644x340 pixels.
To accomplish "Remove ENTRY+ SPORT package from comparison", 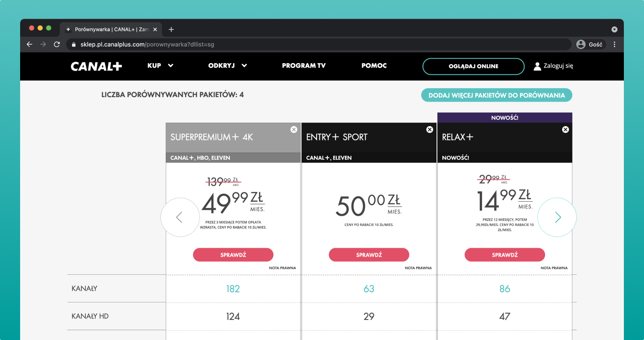I will 430,130.
